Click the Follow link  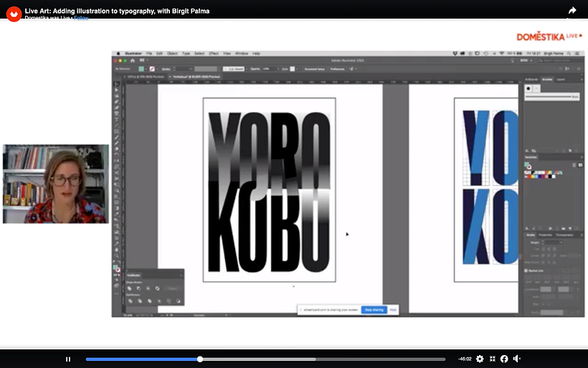[80, 17]
